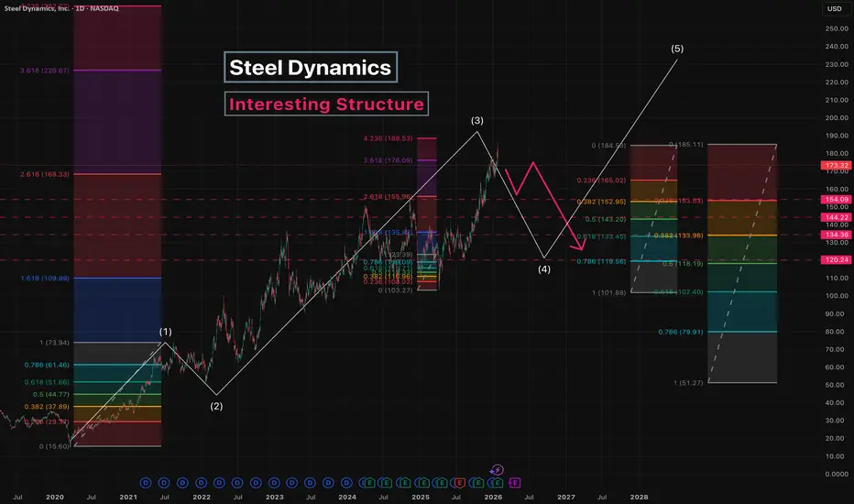Open the purple upcoming earnings marker
The image size is (854, 504).
(514, 483)
